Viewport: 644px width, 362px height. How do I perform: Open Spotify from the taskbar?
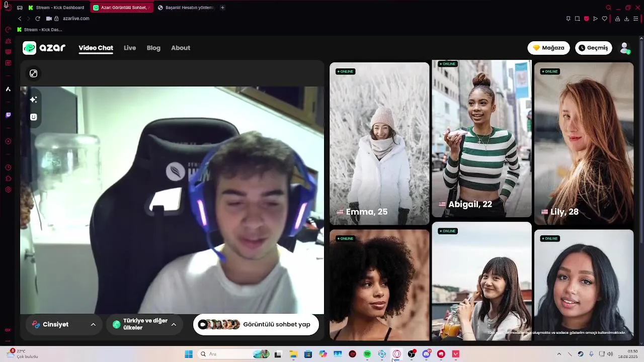tap(367, 354)
